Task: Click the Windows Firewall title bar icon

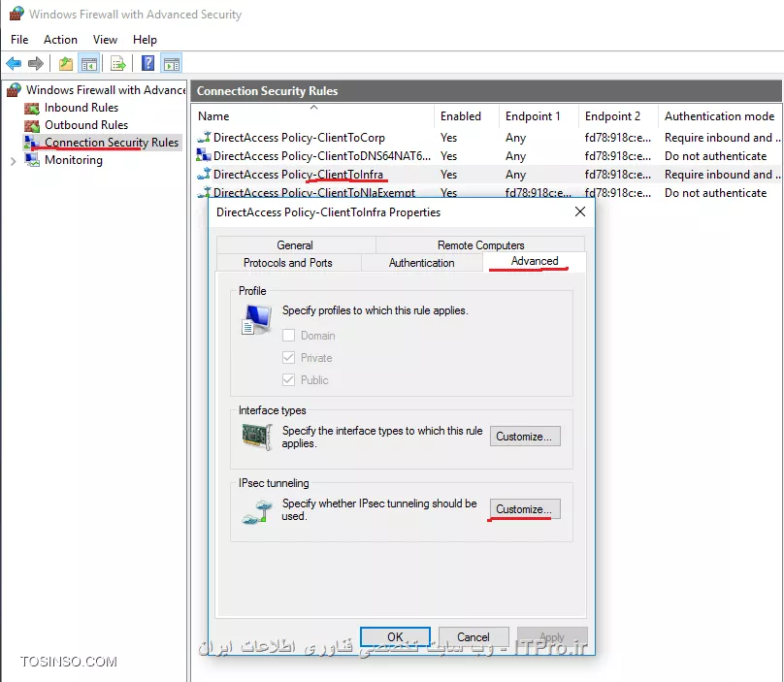Action: [x=16, y=13]
